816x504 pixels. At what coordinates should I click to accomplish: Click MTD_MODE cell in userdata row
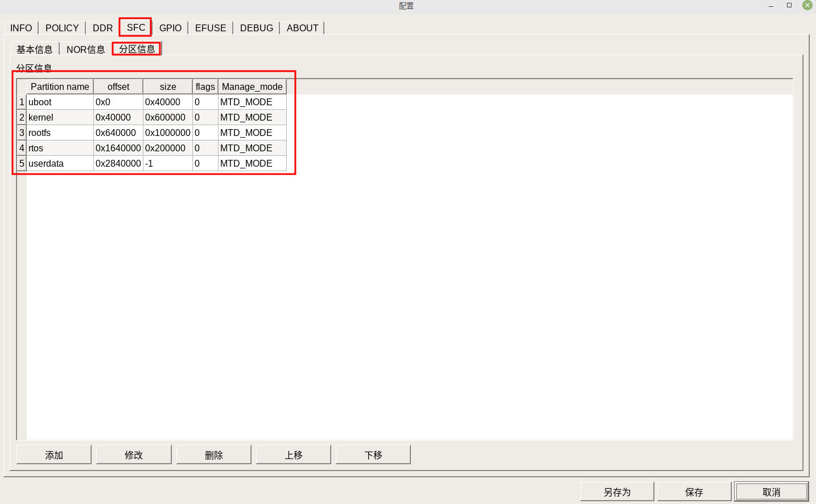pyautogui.click(x=252, y=163)
